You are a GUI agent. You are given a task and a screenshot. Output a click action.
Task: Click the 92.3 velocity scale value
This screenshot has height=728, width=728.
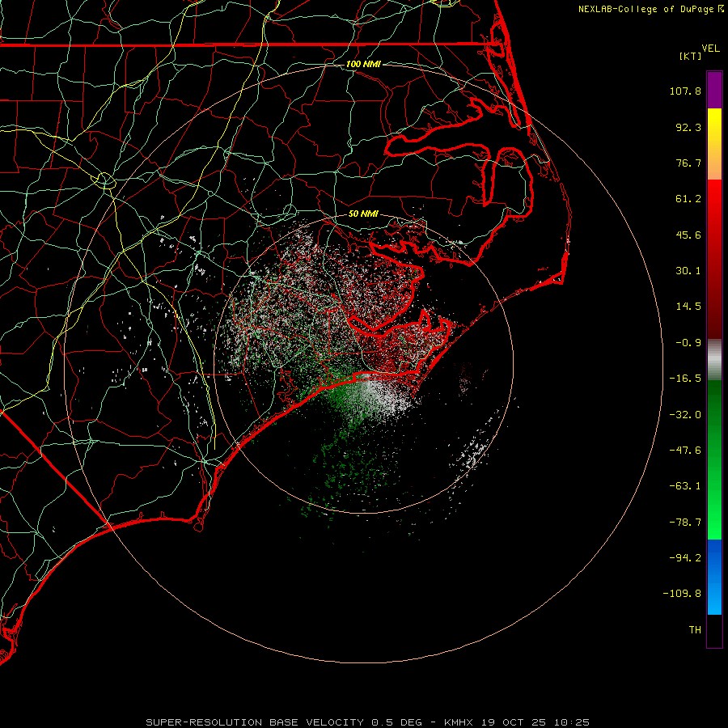tap(688, 127)
